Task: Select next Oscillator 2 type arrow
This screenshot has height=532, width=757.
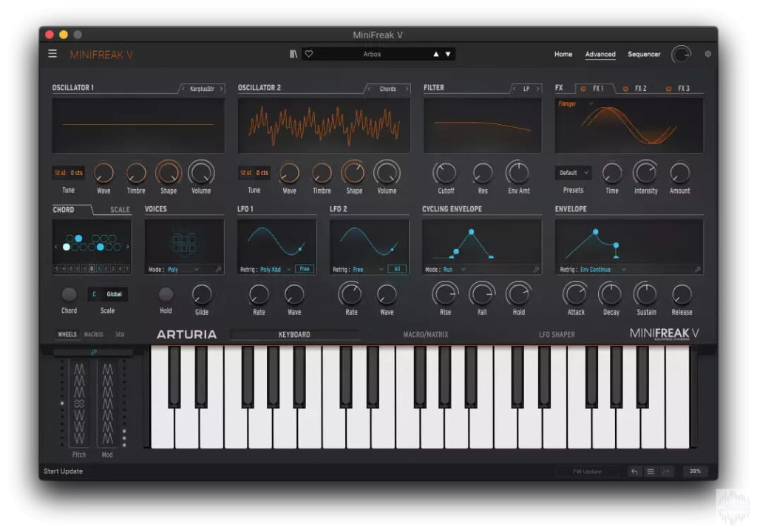Action: (407, 89)
